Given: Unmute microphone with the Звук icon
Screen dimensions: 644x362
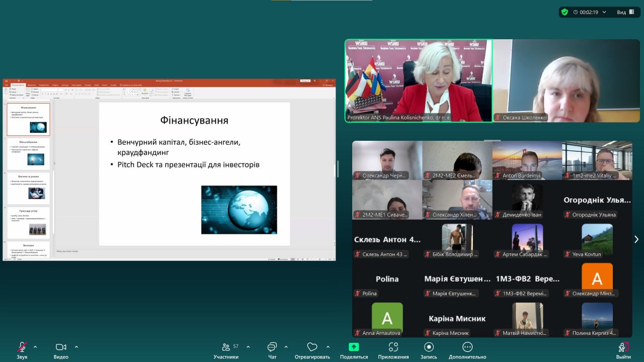Looking at the screenshot, I should 22,347.
